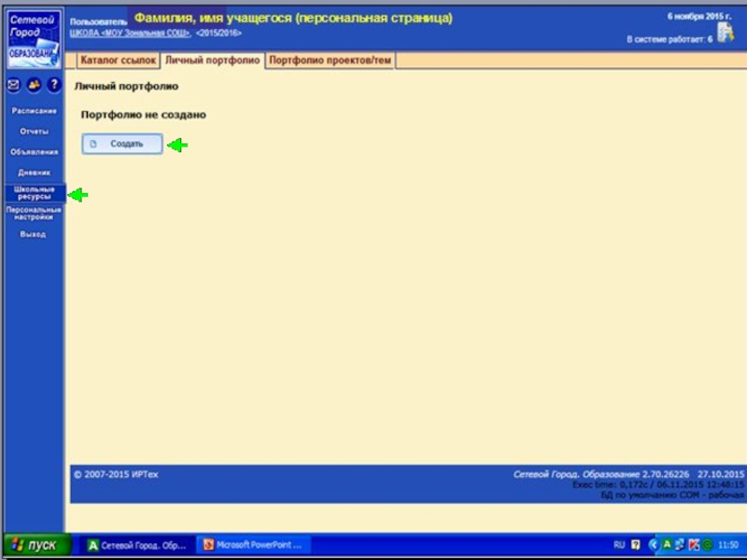Click the language bar help icon

tap(636, 545)
